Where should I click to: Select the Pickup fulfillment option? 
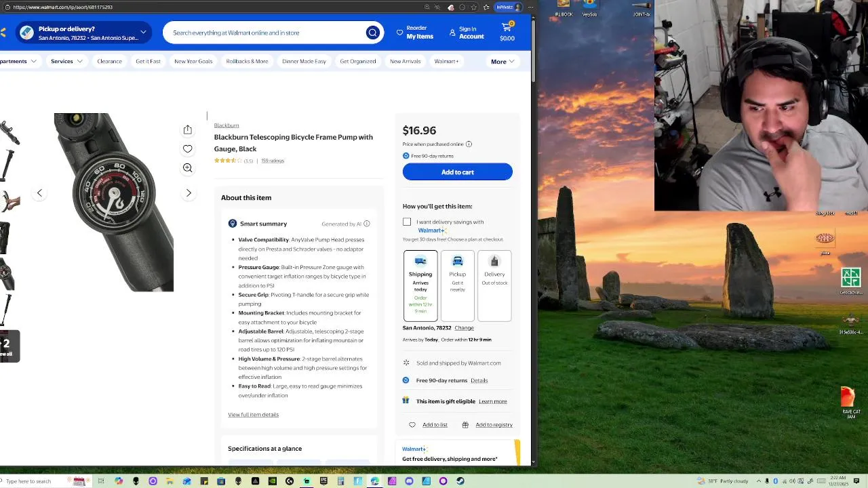tap(458, 285)
